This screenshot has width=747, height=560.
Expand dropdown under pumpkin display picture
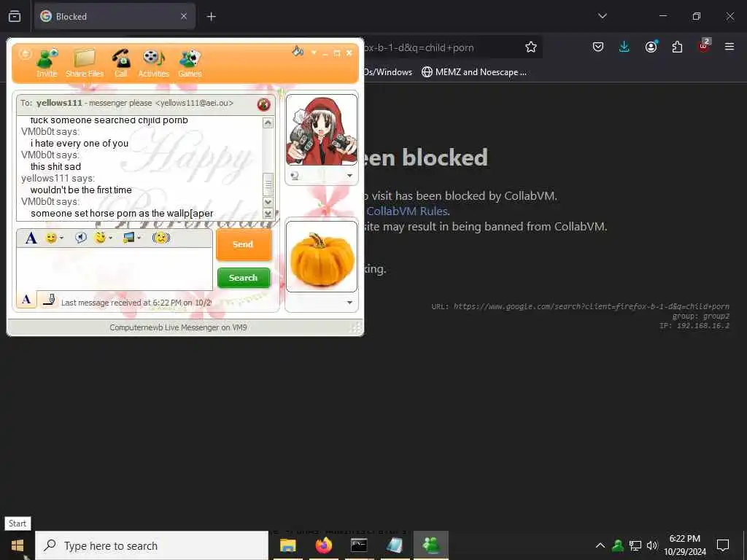(x=349, y=303)
